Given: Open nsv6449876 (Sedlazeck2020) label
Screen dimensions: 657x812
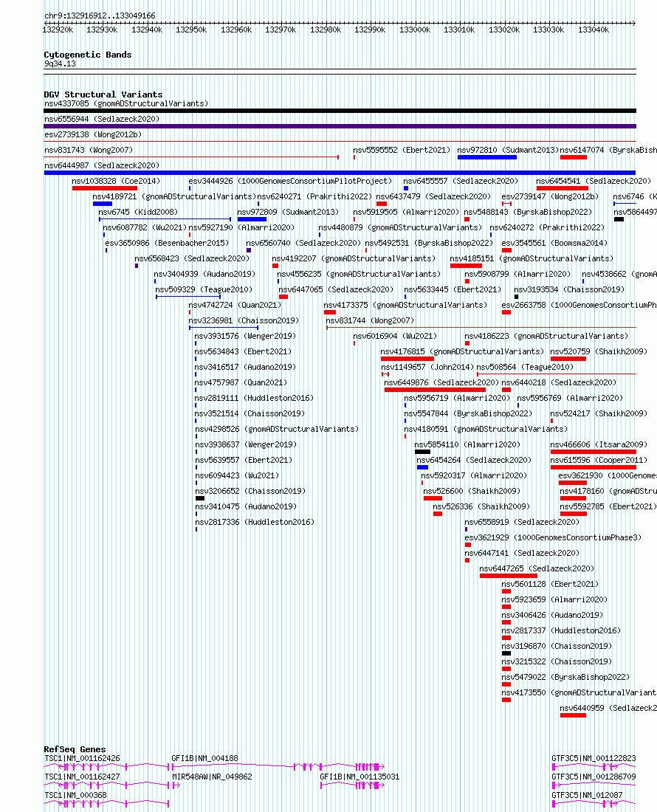Looking at the screenshot, I should [x=441, y=382].
